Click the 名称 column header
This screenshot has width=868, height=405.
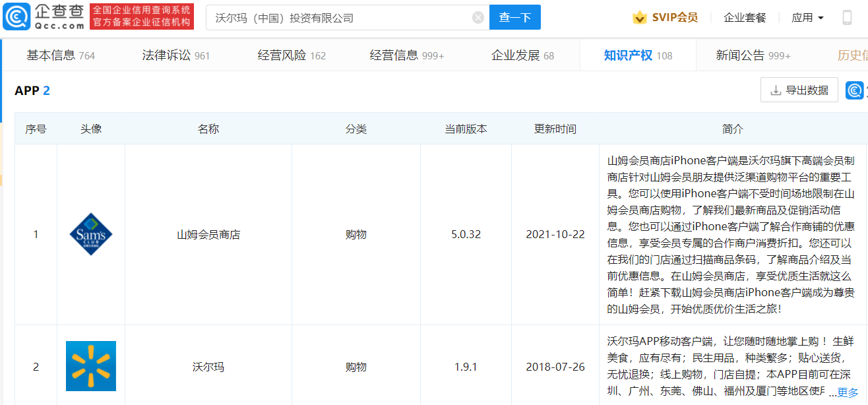[208, 129]
